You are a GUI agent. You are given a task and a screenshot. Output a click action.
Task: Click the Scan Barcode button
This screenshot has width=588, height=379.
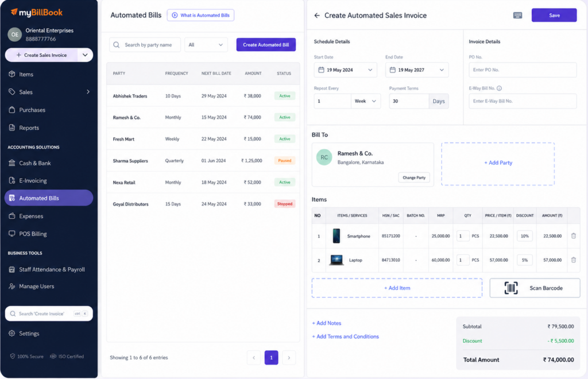click(x=535, y=288)
